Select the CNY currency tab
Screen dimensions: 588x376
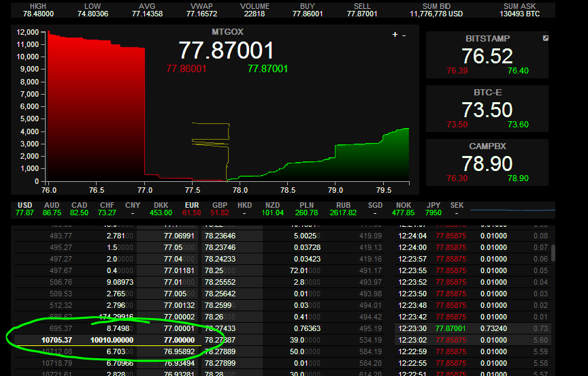133,209
